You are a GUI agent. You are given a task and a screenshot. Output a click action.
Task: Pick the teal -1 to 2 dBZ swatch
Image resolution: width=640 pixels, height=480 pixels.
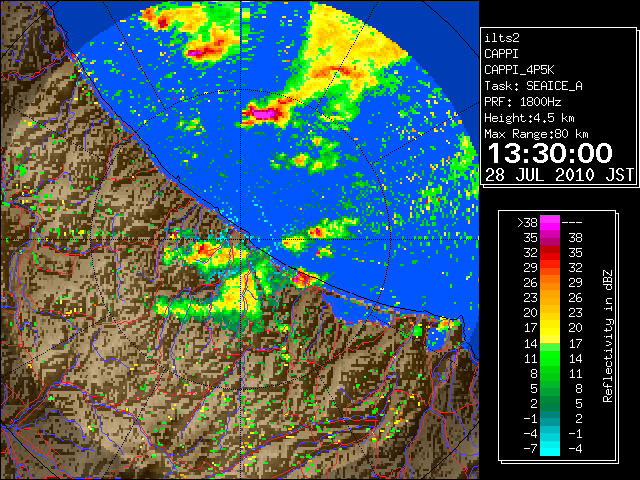tap(550, 418)
